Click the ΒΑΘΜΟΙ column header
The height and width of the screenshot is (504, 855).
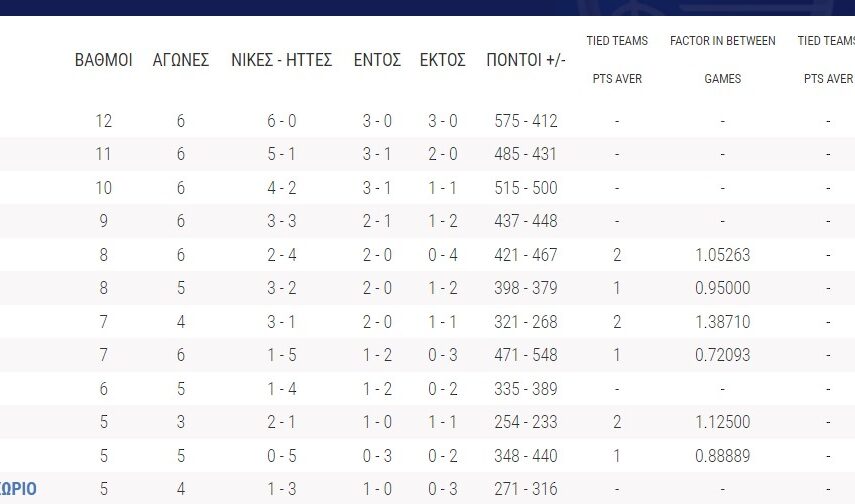104,60
